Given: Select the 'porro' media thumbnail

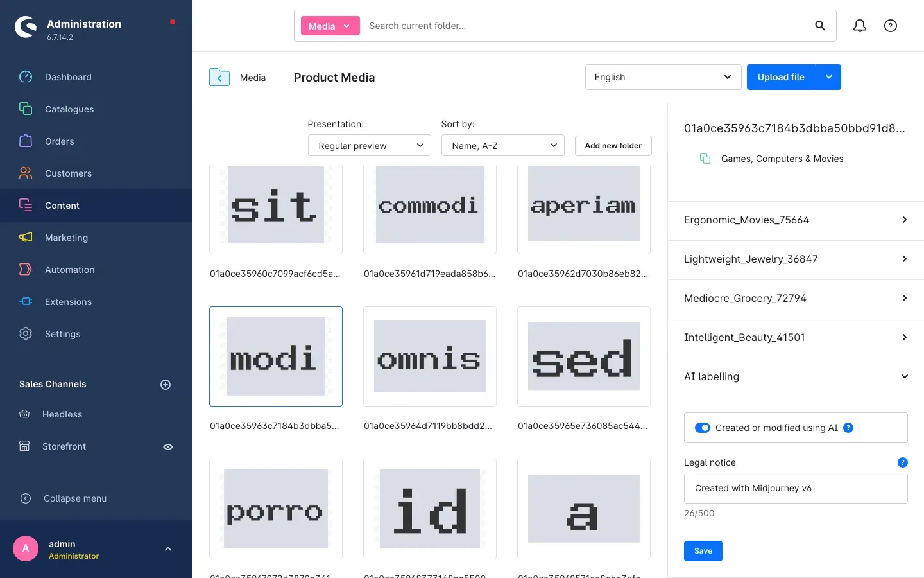Looking at the screenshot, I should [276, 509].
